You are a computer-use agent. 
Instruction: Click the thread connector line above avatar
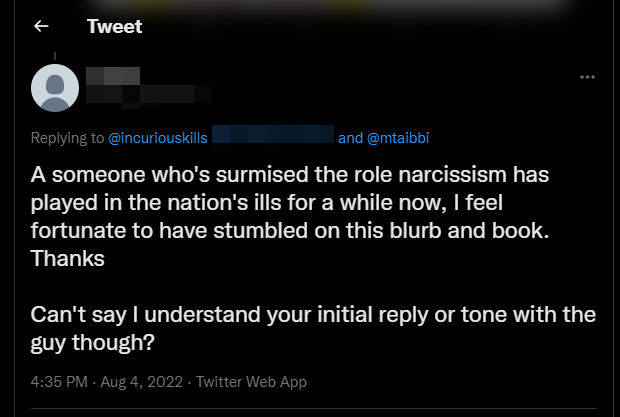pyautogui.click(x=55, y=56)
